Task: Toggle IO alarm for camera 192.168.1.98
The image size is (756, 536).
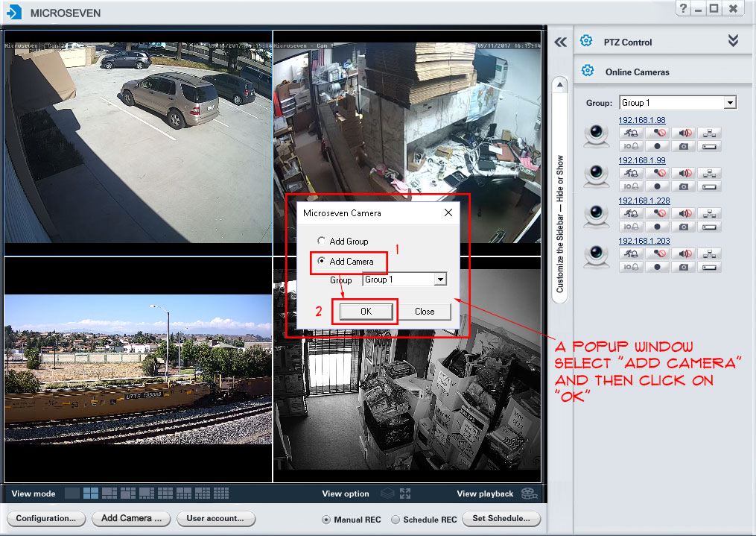Action: pyautogui.click(x=631, y=146)
